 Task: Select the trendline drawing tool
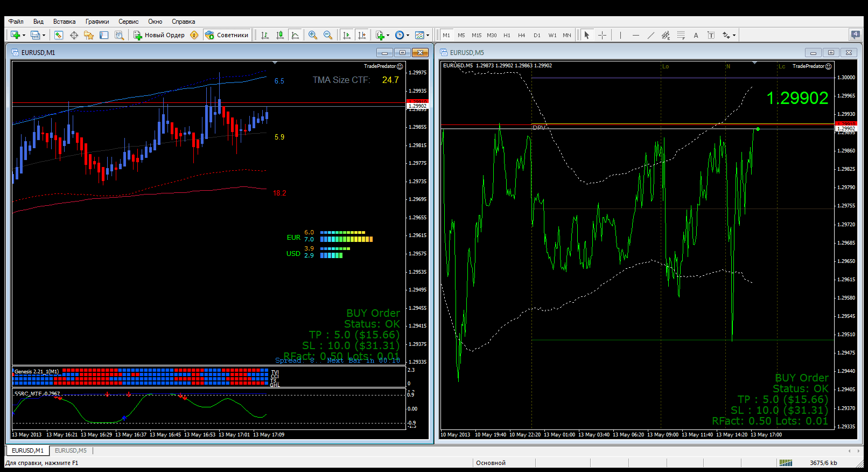pyautogui.click(x=651, y=35)
